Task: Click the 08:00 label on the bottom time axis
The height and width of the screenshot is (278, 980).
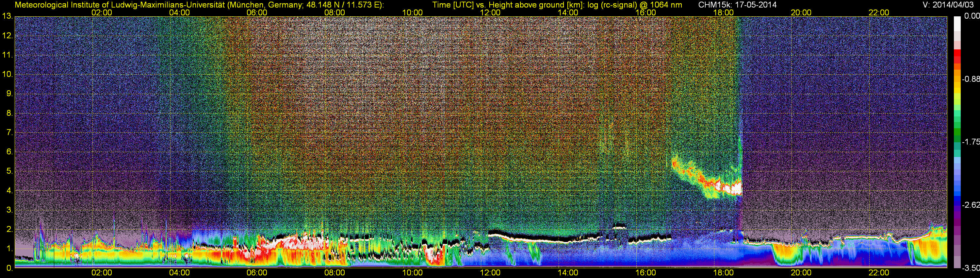Action: point(335,273)
